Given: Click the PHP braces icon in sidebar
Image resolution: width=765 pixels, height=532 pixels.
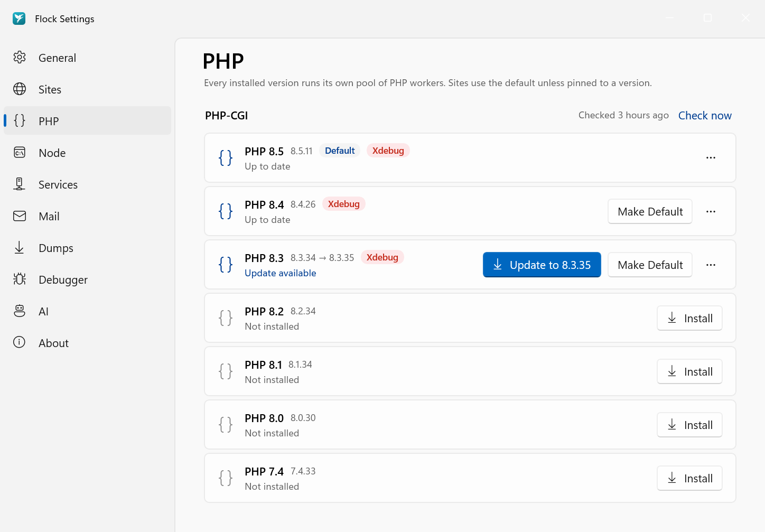Looking at the screenshot, I should coord(20,120).
